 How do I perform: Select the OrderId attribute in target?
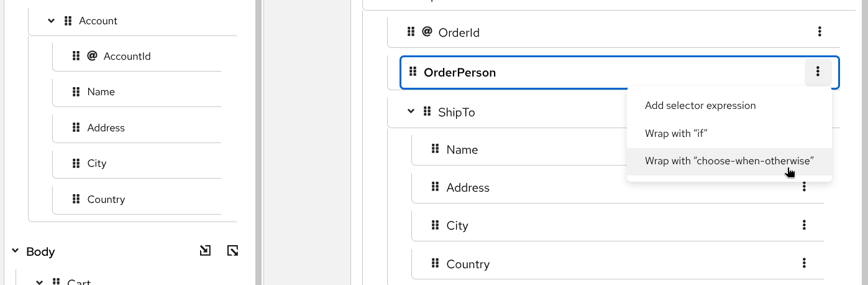click(459, 32)
